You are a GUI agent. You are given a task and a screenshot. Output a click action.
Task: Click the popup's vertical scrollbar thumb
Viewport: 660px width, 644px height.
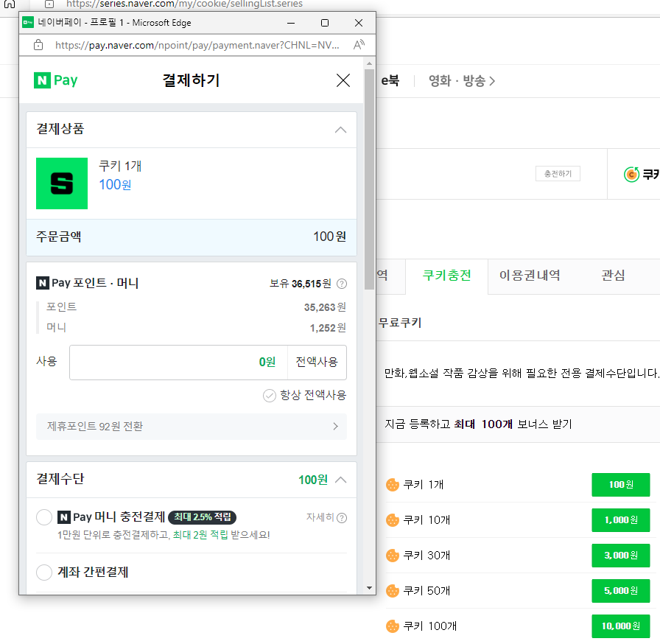(x=369, y=180)
